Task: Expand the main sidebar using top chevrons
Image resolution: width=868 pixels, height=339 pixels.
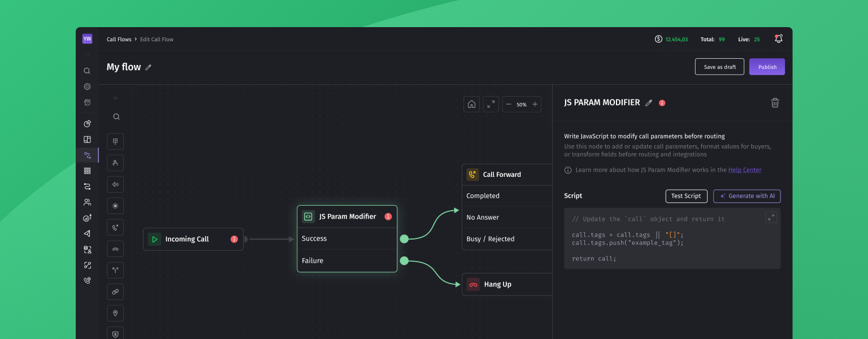Action: tap(87, 55)
